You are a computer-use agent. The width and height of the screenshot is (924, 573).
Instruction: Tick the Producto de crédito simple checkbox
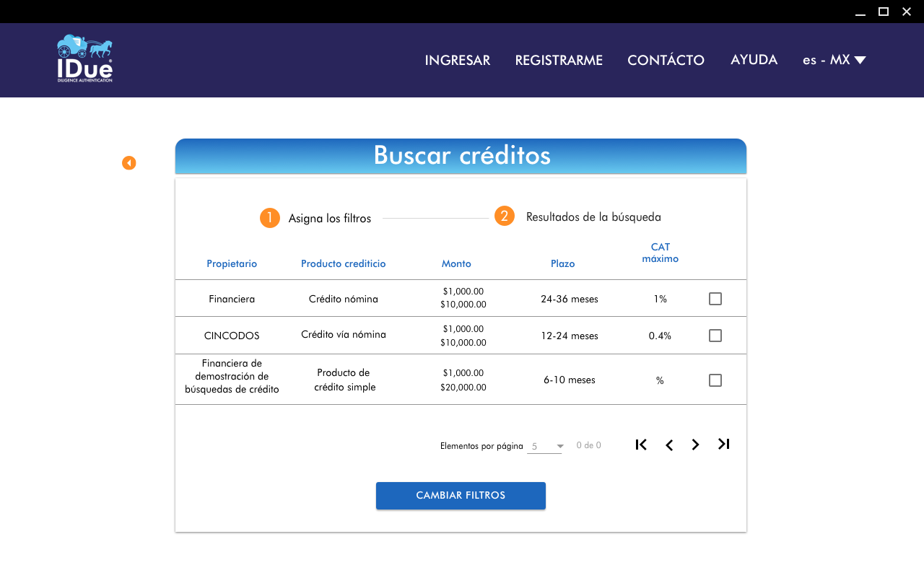point(715,380)
